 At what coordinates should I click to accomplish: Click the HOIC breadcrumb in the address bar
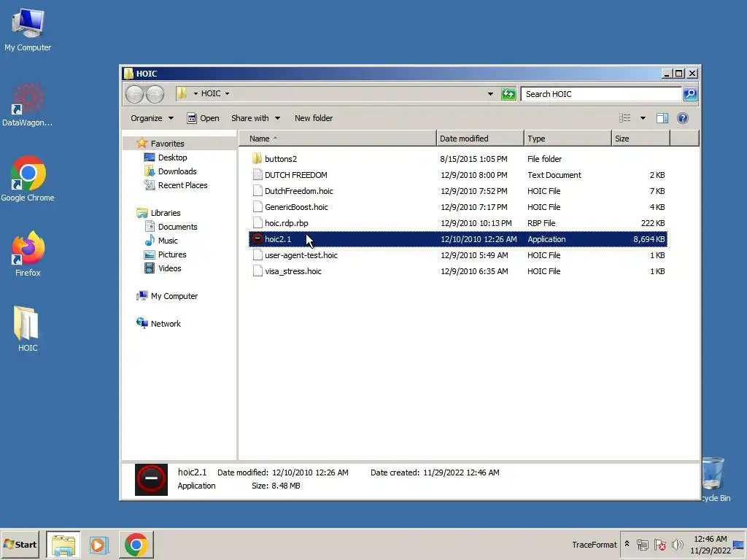(x=211, y=94)
